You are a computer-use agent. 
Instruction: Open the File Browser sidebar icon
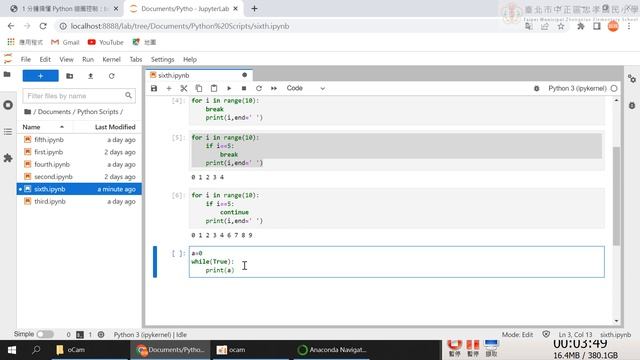click(7, 75)
